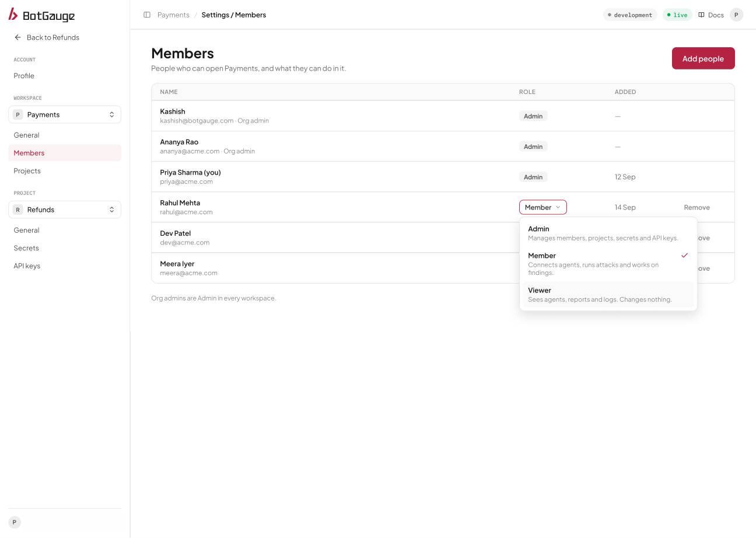Screen dimensions: 756x538
Task: Click the dev@acme.com email
Action: [184, 242]
